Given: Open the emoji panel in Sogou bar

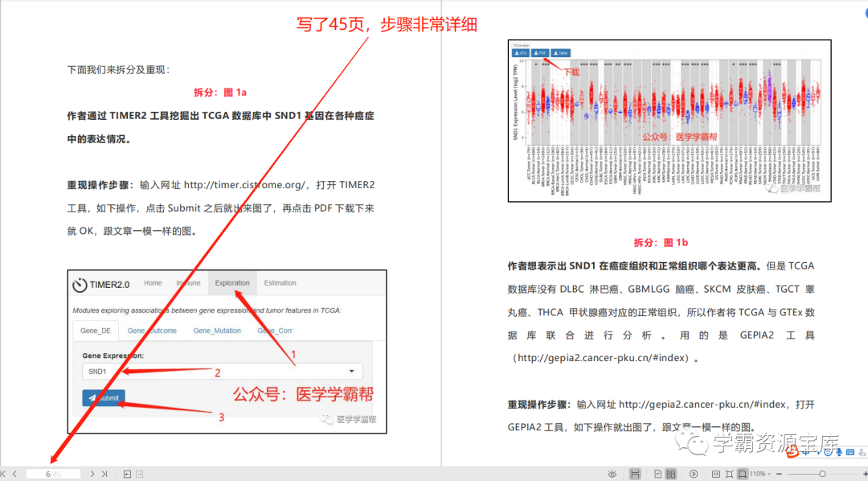Looking at the screenshot, I should [x=828, y=452].
